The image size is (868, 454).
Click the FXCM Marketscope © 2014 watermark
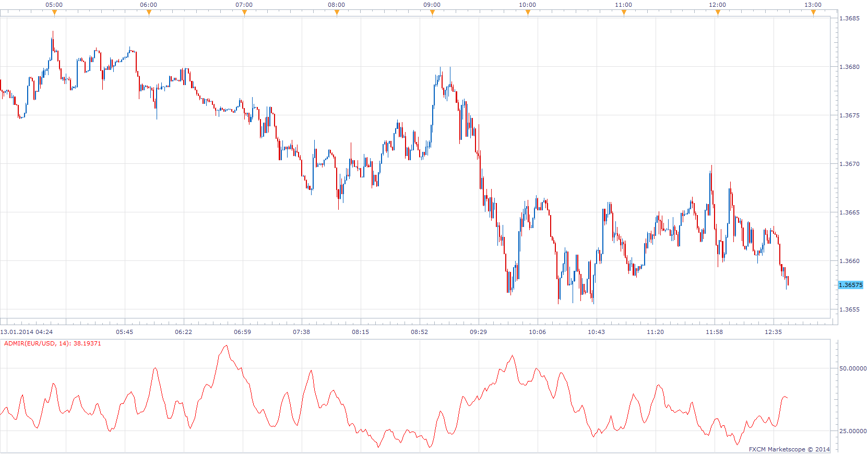pyautogui.click(x=789, y=449)
